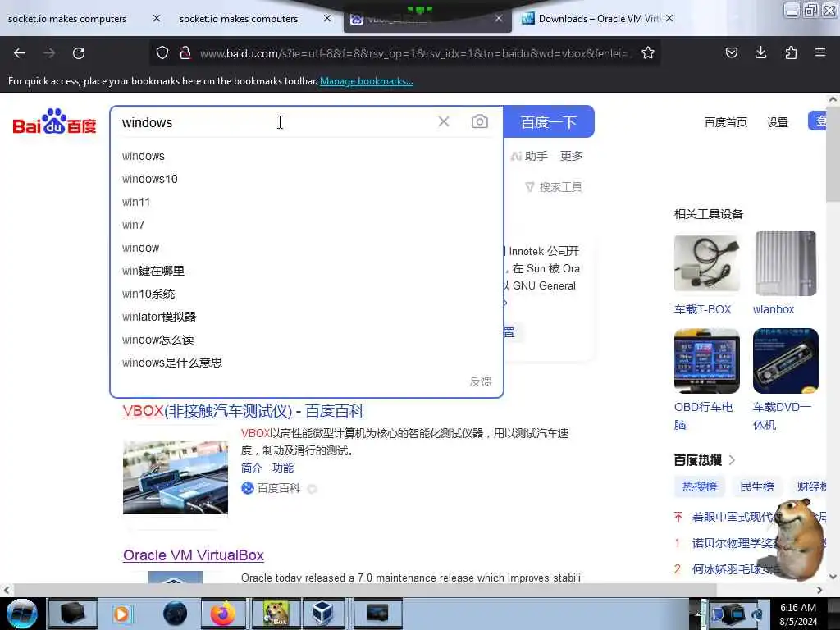
Task: Click the 功能 sublink
Action: point(283,468)
